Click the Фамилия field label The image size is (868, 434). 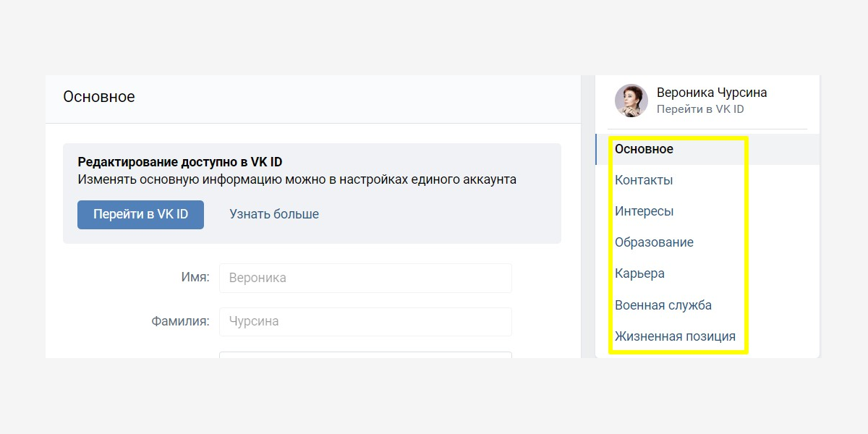(180, 321)
